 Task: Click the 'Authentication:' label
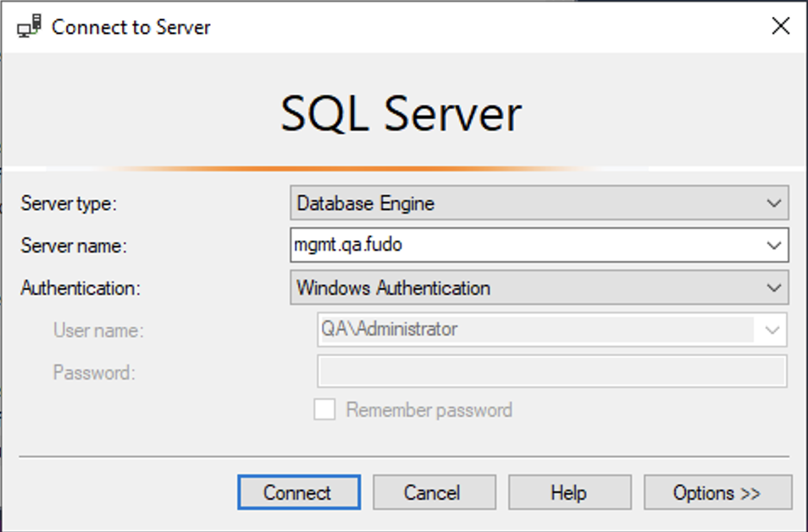tap(80, 288)
